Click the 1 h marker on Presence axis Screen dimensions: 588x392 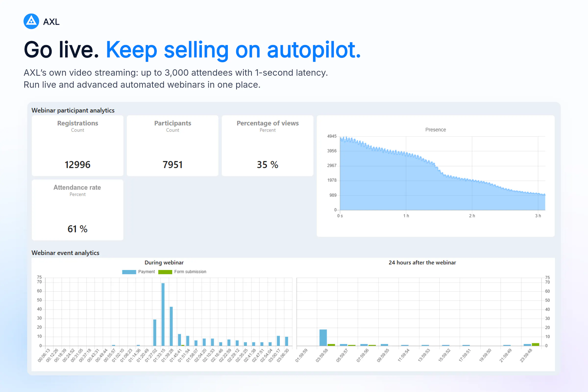coord(406,216)
